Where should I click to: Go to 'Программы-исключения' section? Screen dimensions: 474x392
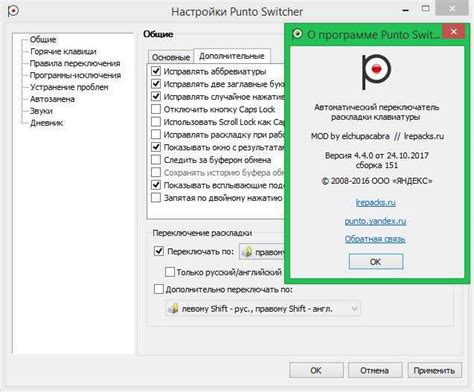point(75,75)
